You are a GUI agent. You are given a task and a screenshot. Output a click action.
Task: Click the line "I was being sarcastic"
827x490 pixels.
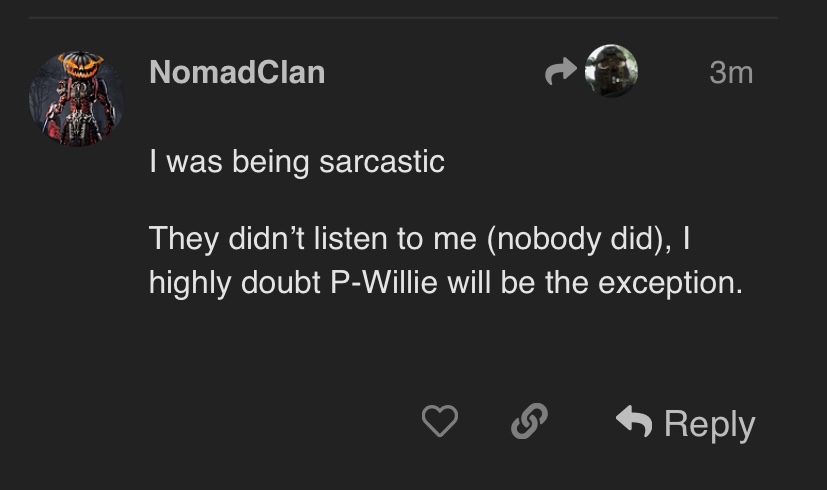tap(296, 162)
